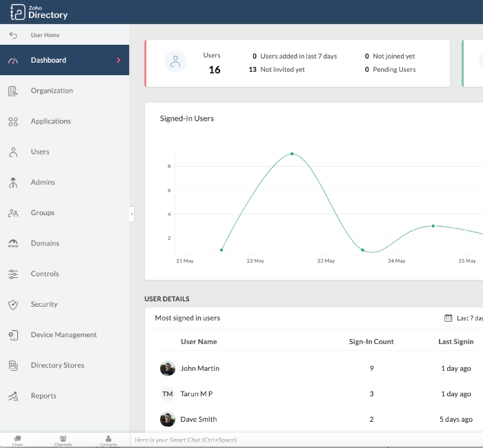The height and width of the screenshot is (448, 483).
Task: Open the Users menu item
Action: pos(40,152)
